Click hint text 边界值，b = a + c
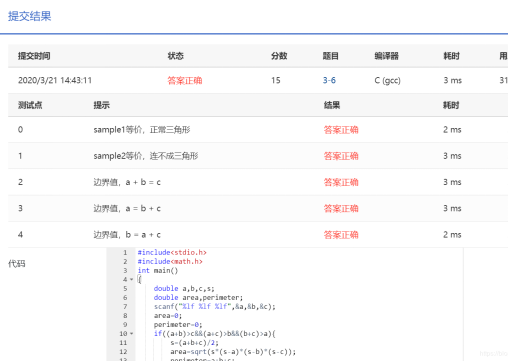The image size is (508, 362). click(x=127, y=235)
